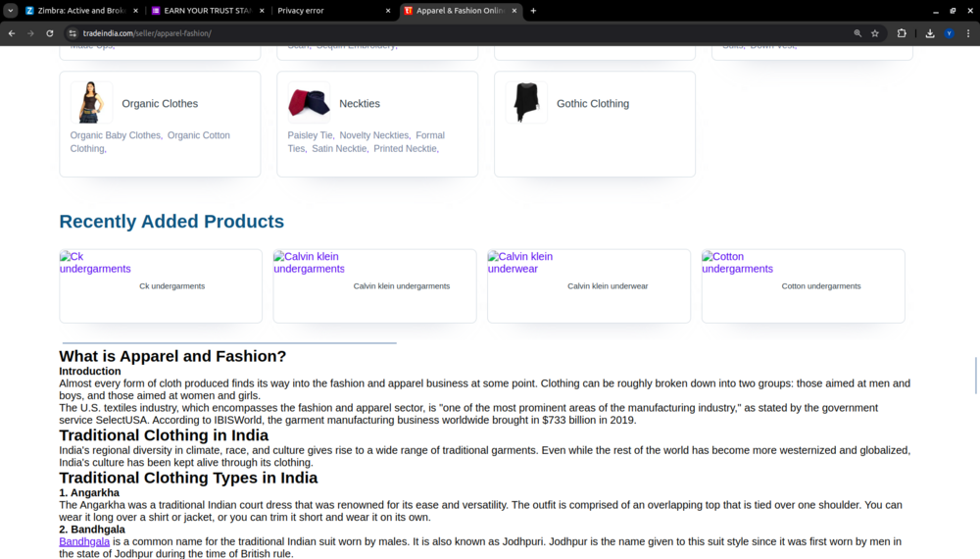Open the downloads icon in the toolbar
This screenshot has width=980, height=559.
930,33
